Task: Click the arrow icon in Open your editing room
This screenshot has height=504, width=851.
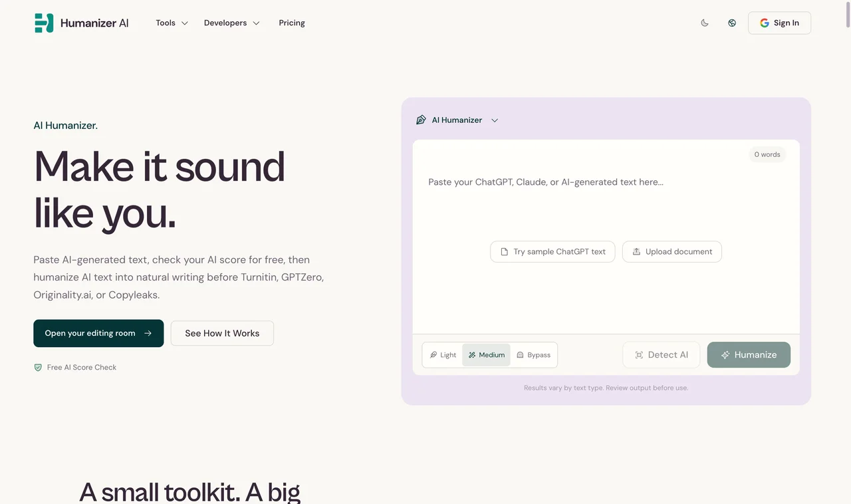Action: pos(148,333)
